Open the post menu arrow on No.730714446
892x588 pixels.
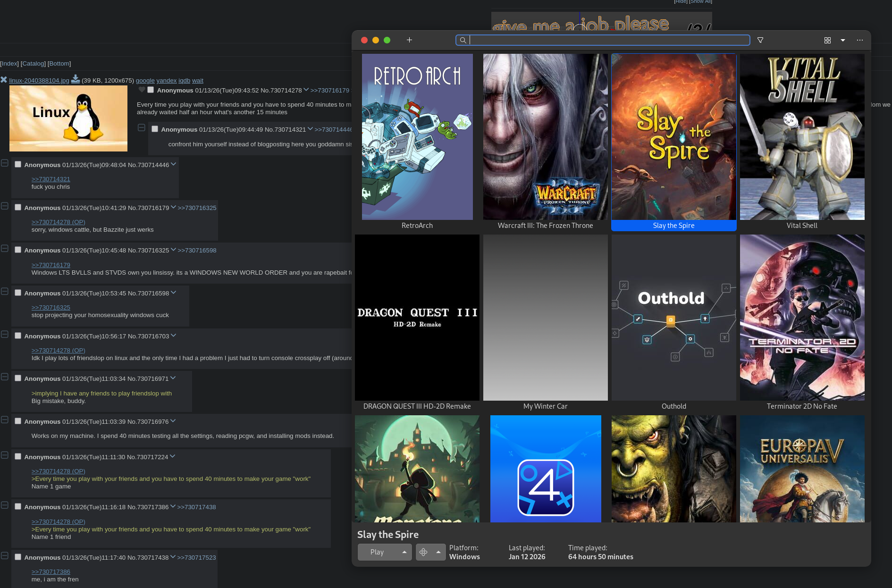click(x=173, y=164)
